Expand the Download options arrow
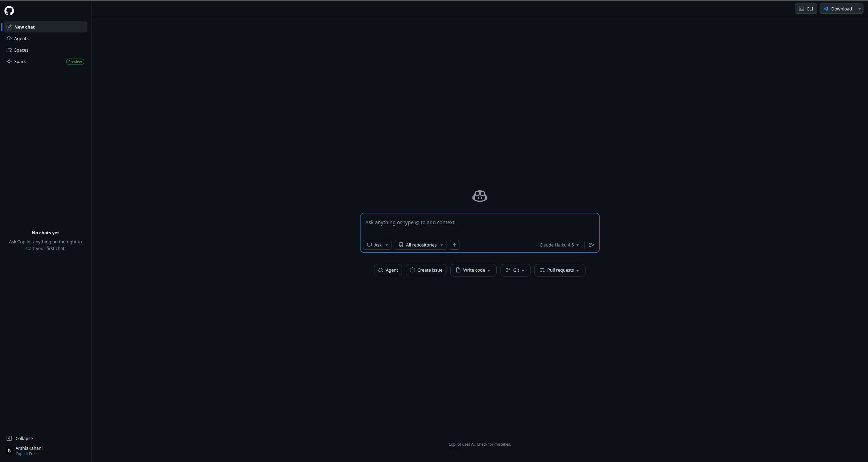Image resolution: width=868 pixels, height=462 pixels. 860,9
